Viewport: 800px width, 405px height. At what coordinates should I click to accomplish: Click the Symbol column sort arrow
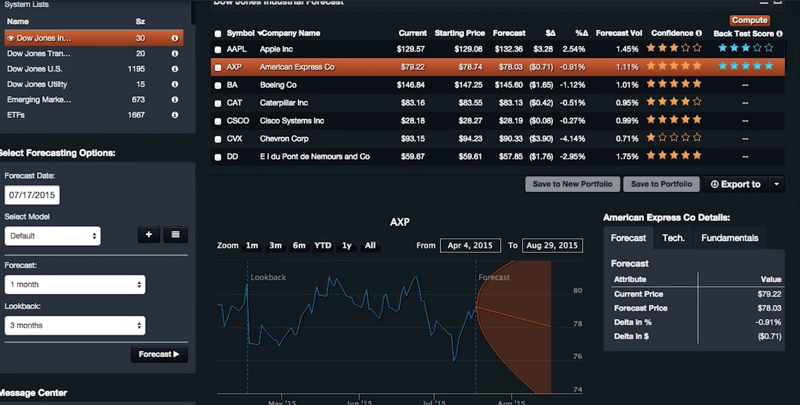(x=259, y=34)
